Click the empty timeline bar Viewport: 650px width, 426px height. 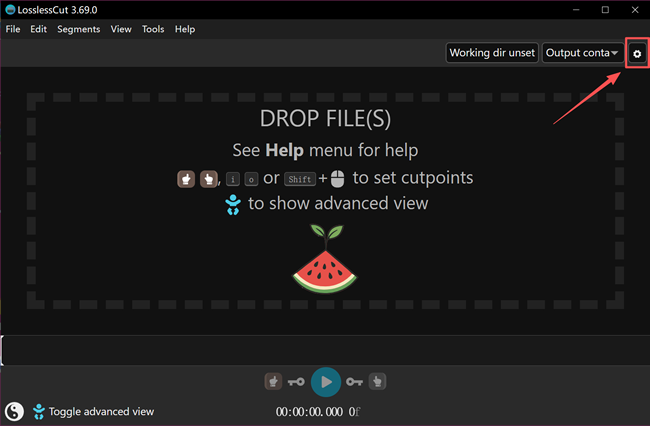click(325, 350)
